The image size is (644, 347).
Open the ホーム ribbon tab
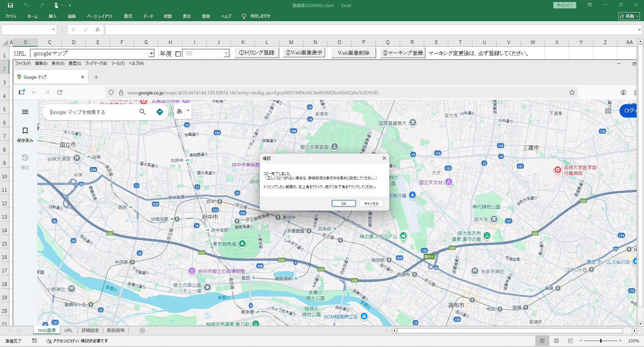[33, 16]
